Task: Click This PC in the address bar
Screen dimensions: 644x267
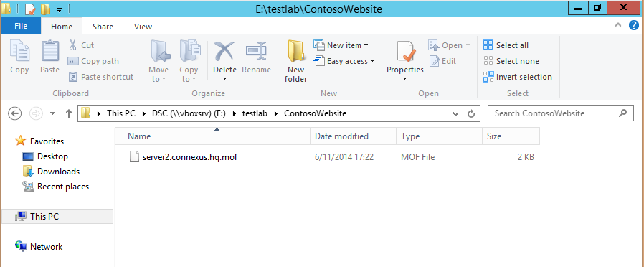Action: (x=120, y=113)
